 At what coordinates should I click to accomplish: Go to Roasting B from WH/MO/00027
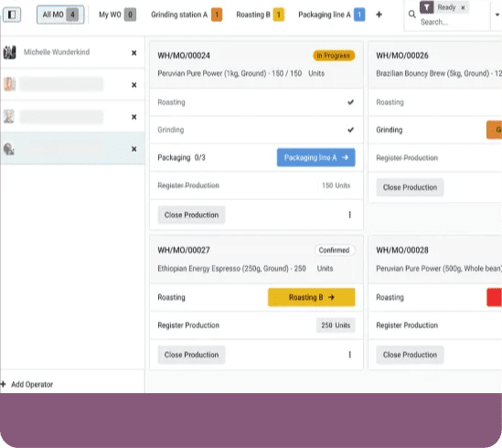click(312, 297)
